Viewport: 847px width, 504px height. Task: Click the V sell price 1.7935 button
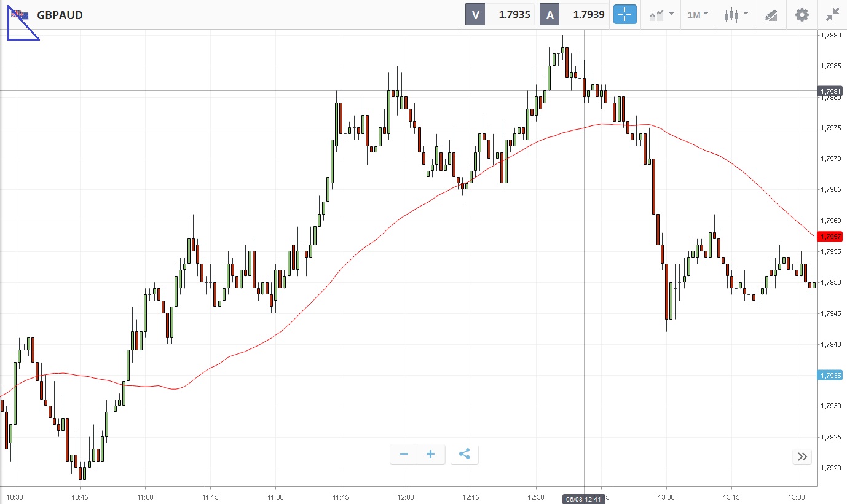pyautogui.click(x=500, y=15)
